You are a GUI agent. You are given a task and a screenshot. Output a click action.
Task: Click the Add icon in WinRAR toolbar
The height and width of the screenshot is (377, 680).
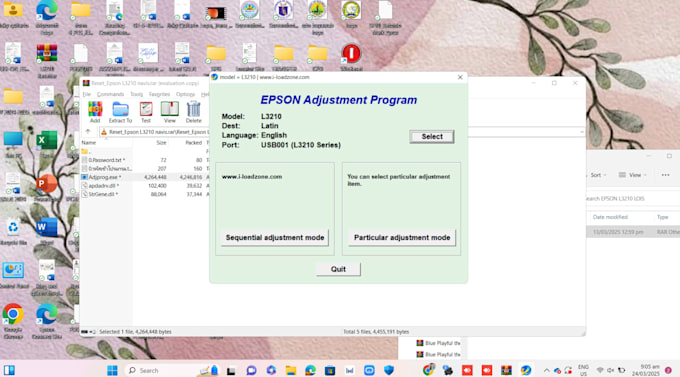(95, 112)
